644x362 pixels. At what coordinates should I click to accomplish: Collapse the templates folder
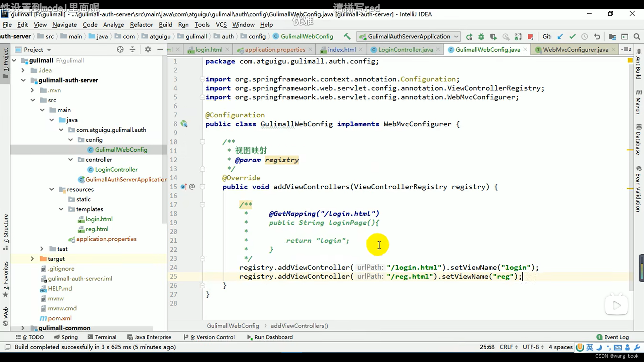[61, 209]
